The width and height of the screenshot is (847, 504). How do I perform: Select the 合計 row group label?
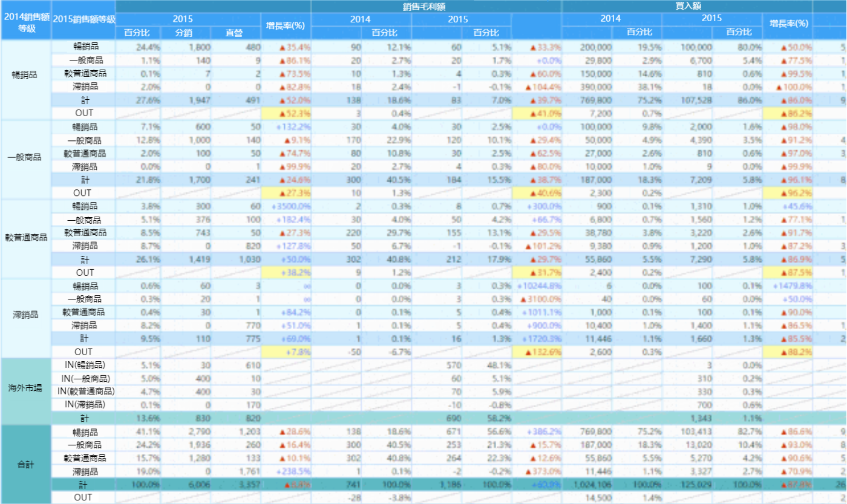click(26, 465)
